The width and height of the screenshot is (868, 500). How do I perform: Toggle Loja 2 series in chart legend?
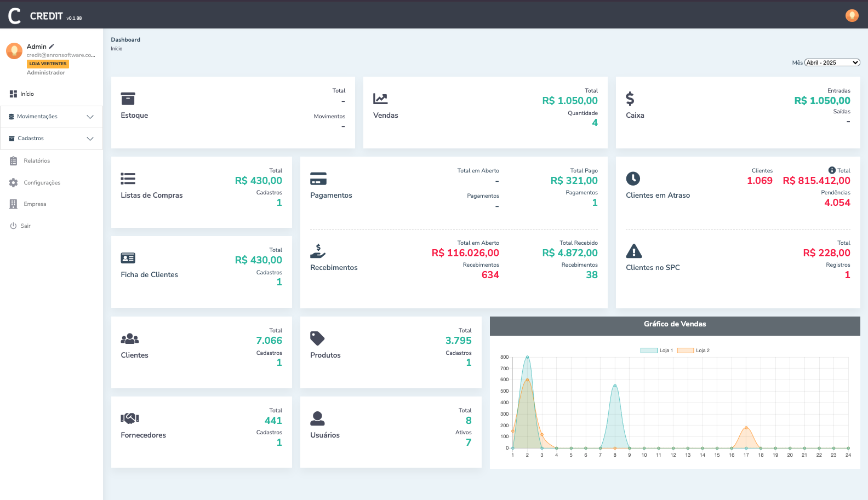693,350
